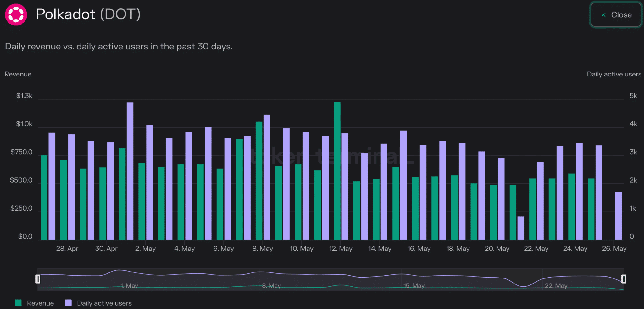Viewport: 644px width, 309px height.
Task: Click the shortest purple bar on 21 May
Action: click(520, 228)
